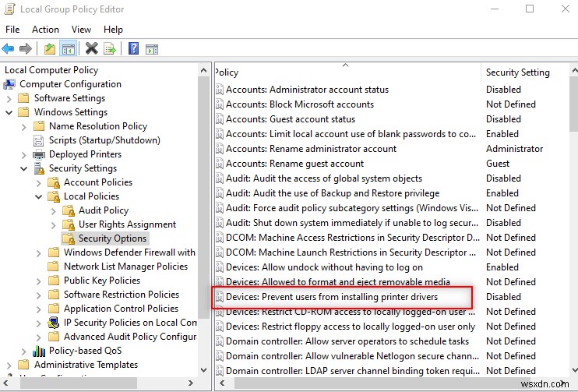Click the Public Key Policies folder icon

[54, 281]
